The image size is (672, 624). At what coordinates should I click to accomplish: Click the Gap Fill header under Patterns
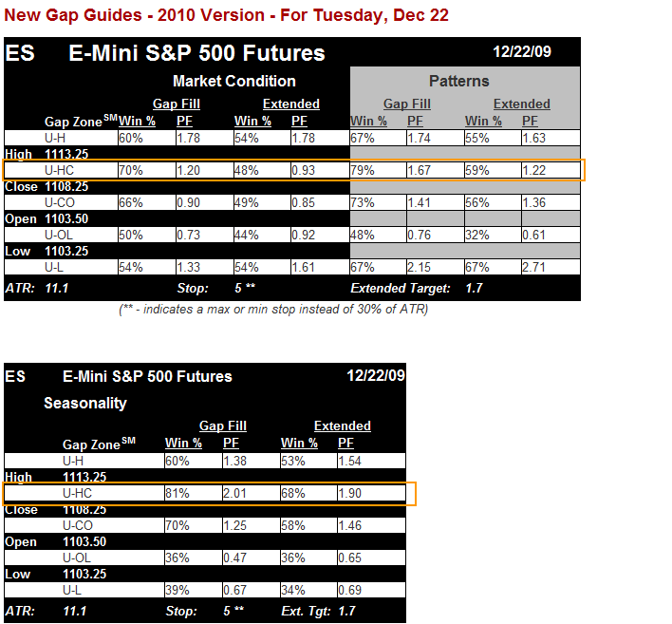coord(407,104)
